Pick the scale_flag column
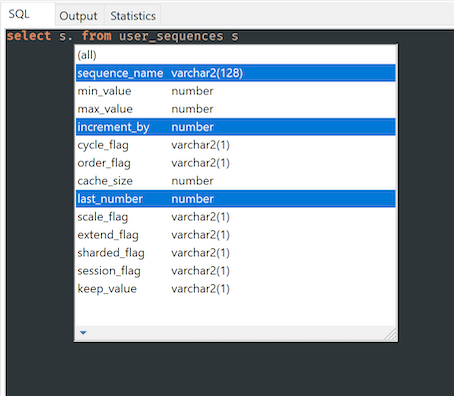The height and width of the screenshot is (396, 454). point(235,217)
